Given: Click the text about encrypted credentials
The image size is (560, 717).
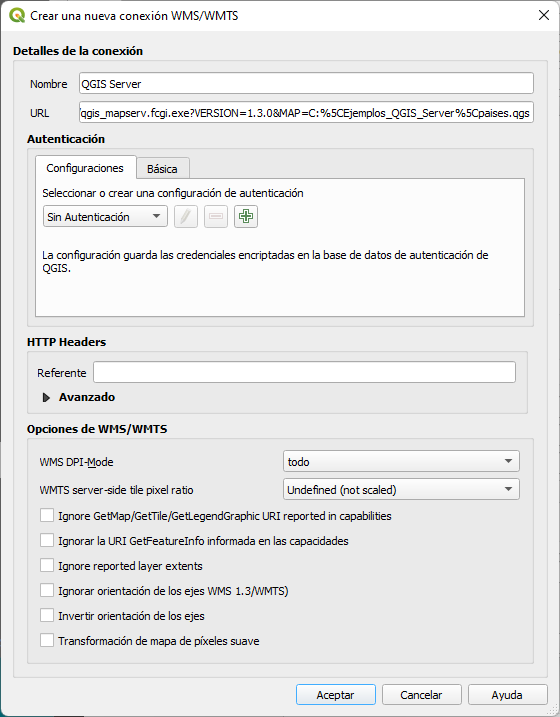Looking at the screenshot, I should pyautogui.click(x=265, y=261).
